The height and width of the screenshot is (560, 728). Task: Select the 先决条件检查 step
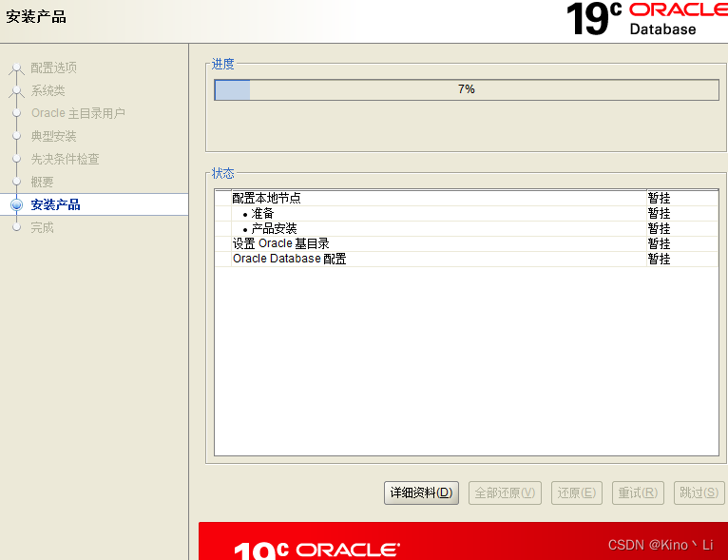(x=65, y=159)
